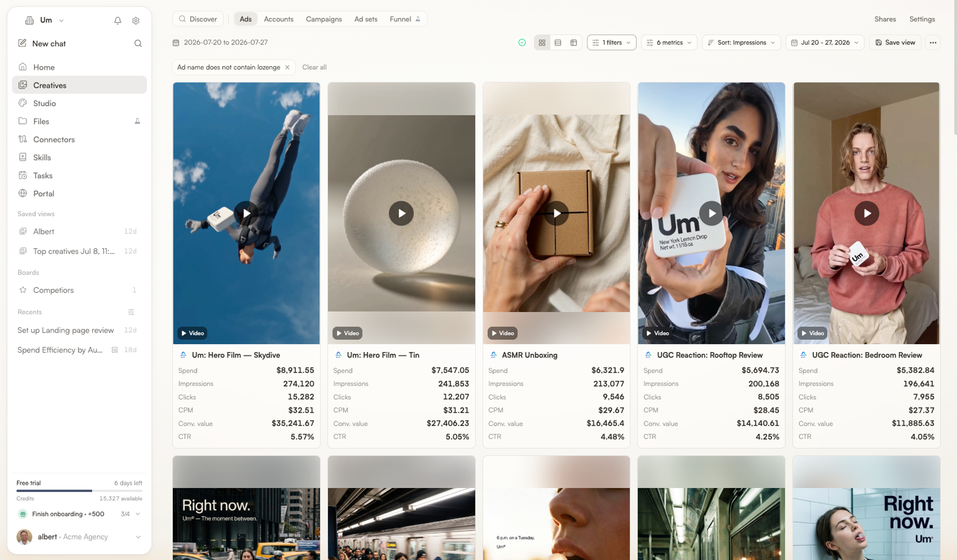Image resolution: width=957 pixels, height=560 pixels.
Task: Play the Bedroom Review video
Action: coord(866,213)
